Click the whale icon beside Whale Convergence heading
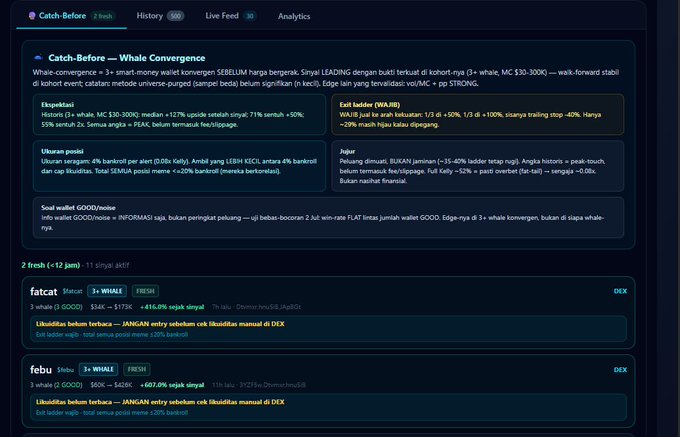The height and width of the screenshot is (437, 680). pos(38,58)
